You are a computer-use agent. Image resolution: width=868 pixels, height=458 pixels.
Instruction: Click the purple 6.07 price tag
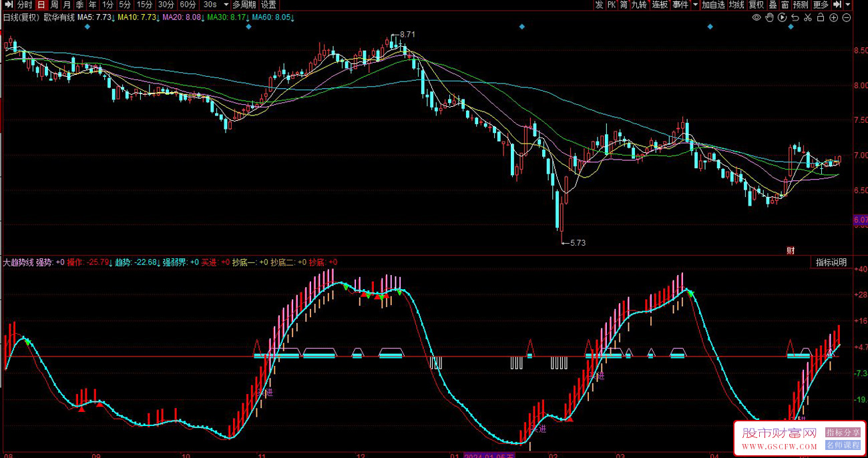point(860,219)
